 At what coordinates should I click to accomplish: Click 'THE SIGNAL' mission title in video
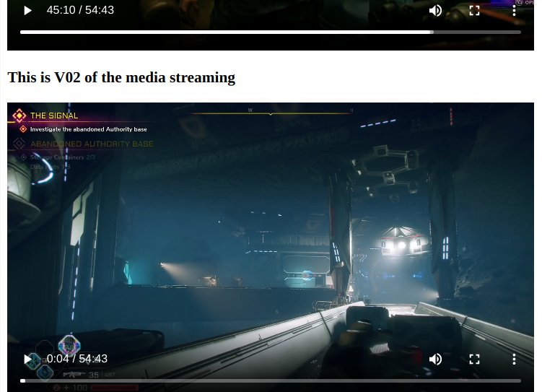point(54,116)
